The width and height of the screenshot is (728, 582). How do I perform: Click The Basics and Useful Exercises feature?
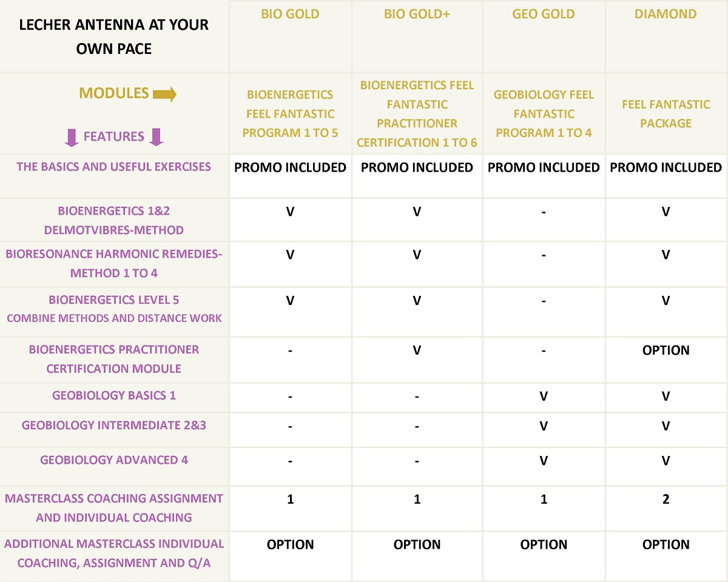(x=114, y=167)
